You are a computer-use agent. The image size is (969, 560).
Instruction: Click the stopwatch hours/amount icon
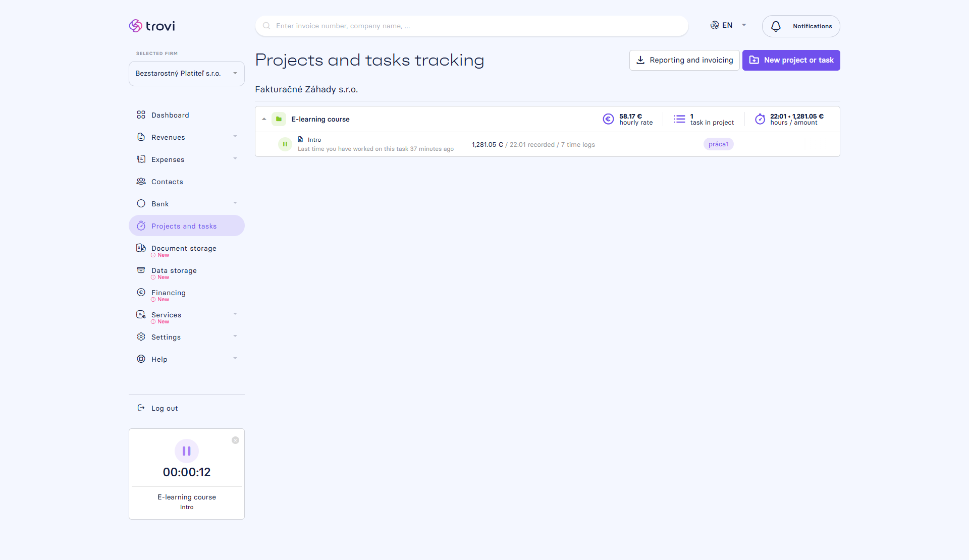tap(760, 119)
